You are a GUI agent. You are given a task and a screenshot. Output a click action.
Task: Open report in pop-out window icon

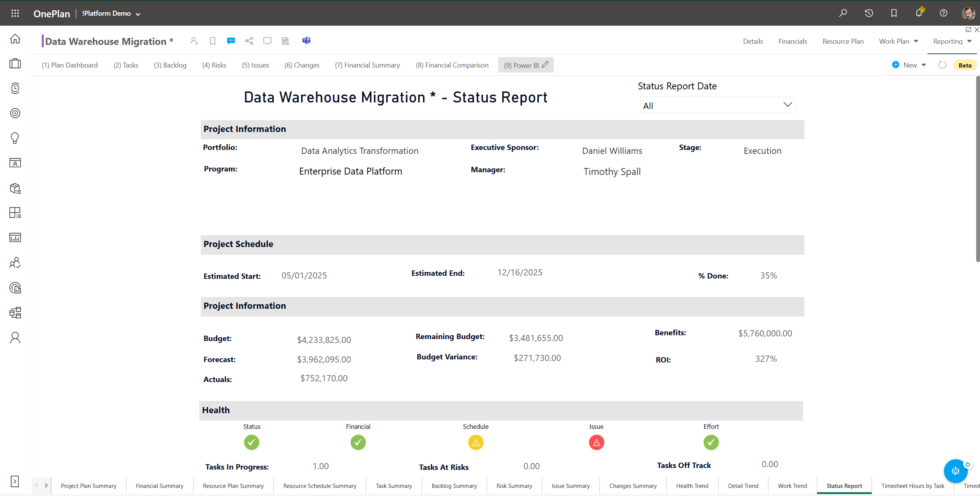[968, 30]
